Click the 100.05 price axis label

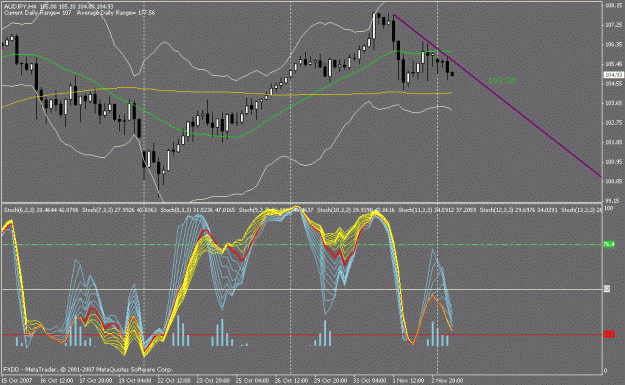tap(614, 181)
